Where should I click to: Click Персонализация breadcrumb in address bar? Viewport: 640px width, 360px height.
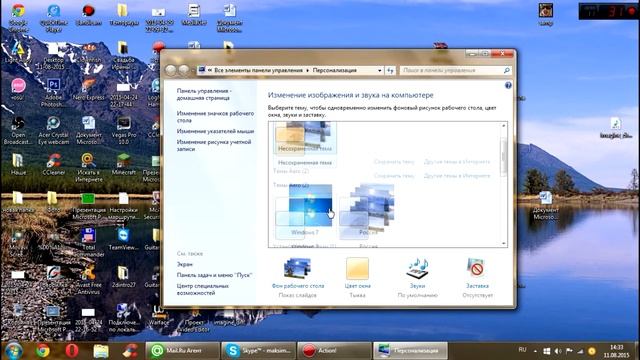click(335, 71)
